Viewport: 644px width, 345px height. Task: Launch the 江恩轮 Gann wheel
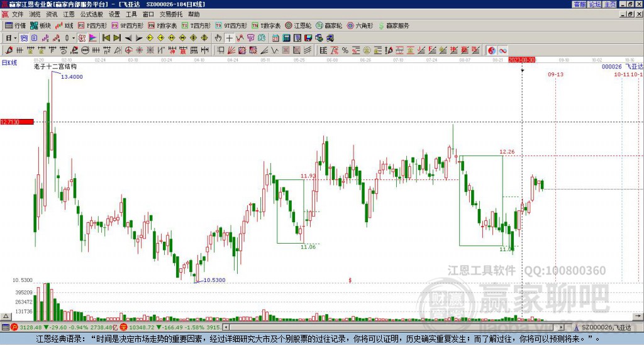click(298, 25)
